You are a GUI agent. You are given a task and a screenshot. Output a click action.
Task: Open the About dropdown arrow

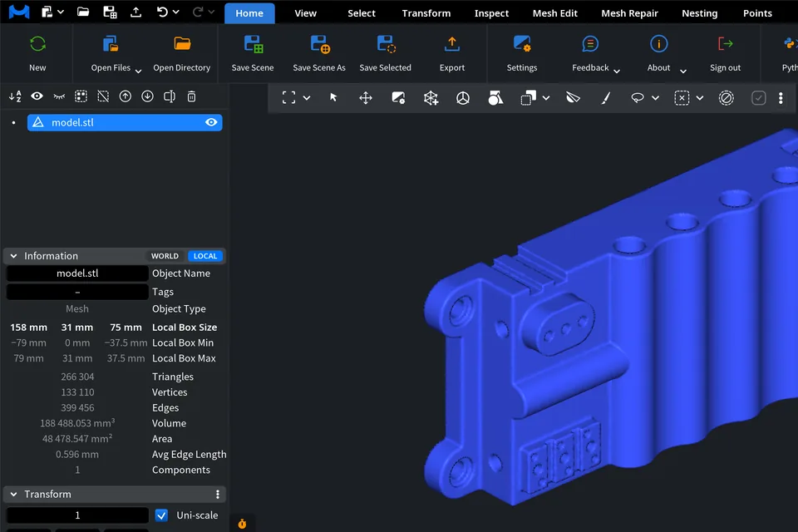pyautogui.click(x=683, y=71)
